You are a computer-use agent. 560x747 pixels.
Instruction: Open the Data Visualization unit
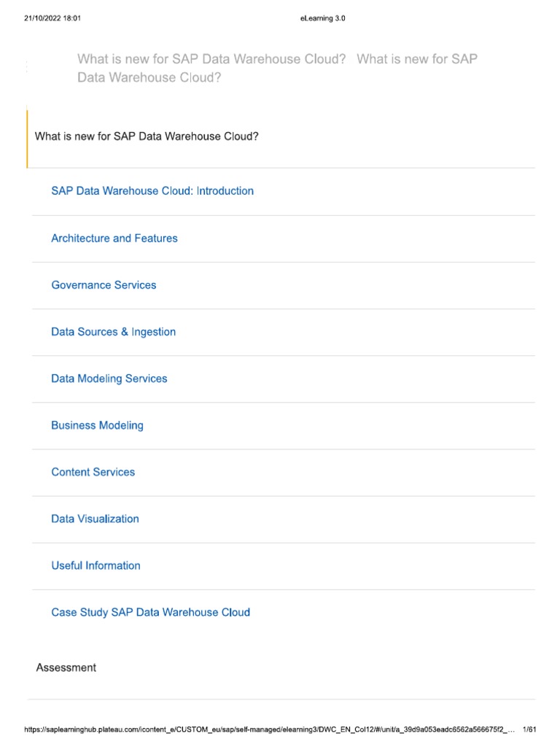coord(95,519)
